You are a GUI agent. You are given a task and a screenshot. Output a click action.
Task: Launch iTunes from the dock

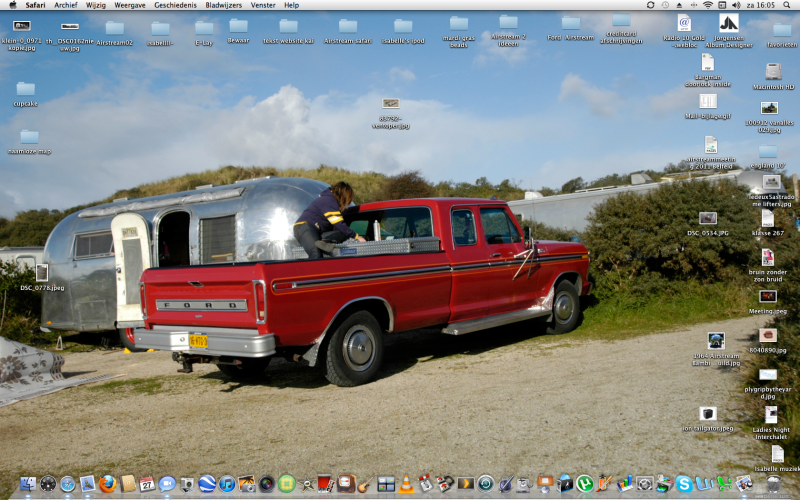point(227,484)
